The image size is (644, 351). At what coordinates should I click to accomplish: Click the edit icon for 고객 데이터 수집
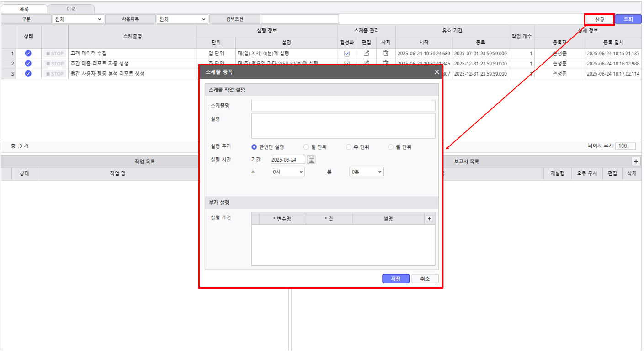(366, 54)
